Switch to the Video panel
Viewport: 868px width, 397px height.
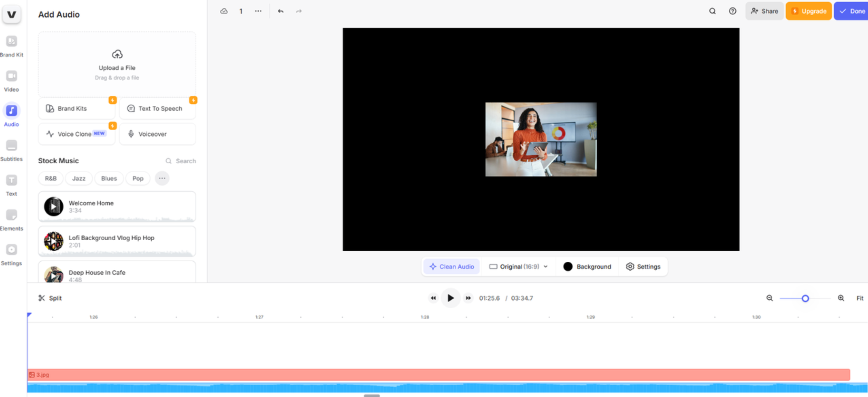tap(11, 80)
